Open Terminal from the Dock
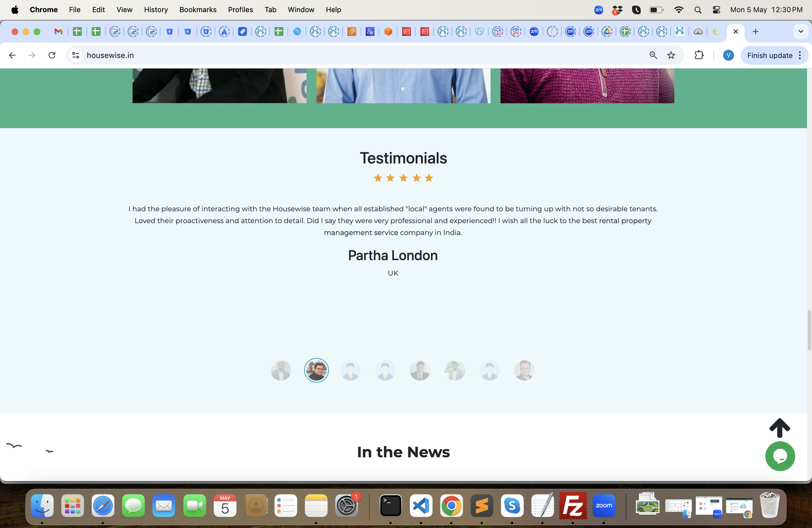Image resolution: width=812 pixels, height=528 pixels. click(391, 505)
